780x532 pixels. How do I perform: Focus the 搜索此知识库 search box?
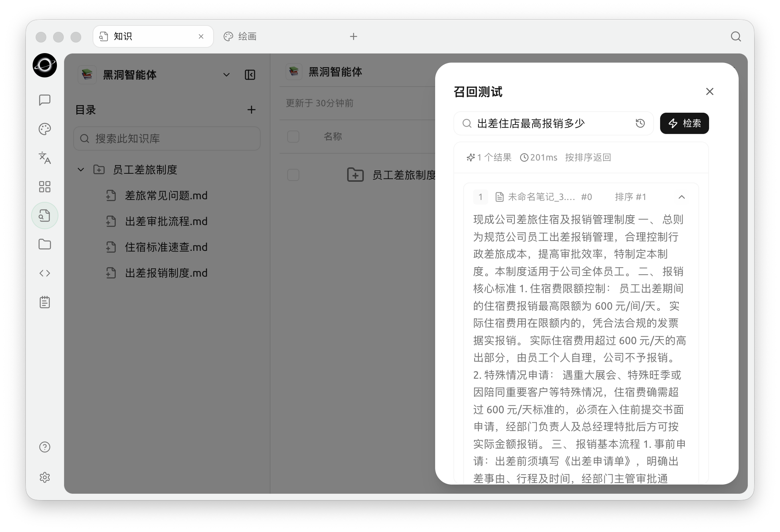(167, 139)
